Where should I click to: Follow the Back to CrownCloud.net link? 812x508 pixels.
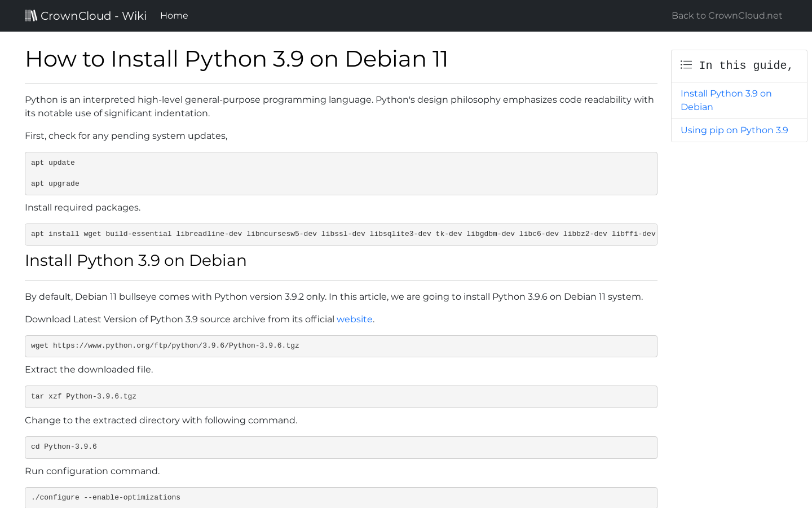[x=727, y=16]
